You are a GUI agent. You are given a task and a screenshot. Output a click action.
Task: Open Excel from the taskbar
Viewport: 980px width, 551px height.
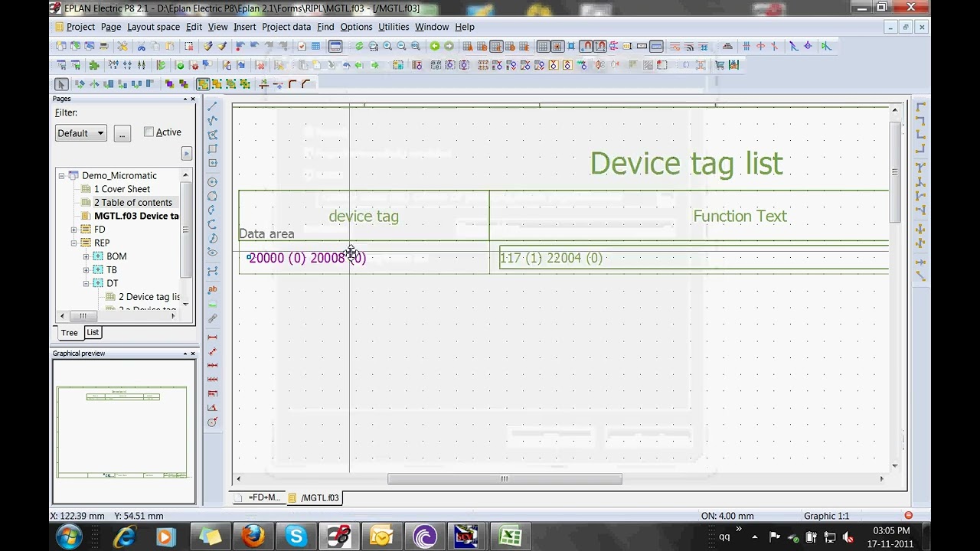tap(510, 536)
